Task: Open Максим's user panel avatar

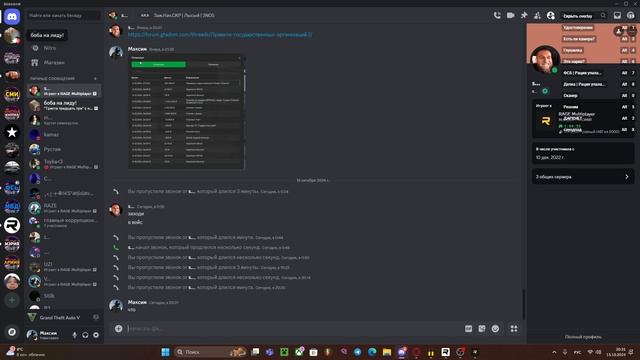Action: tap(32, 335)
